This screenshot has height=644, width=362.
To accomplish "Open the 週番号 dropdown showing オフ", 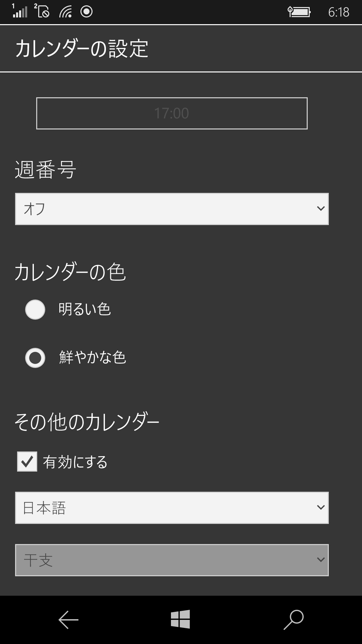I will (x=171, y=209).
